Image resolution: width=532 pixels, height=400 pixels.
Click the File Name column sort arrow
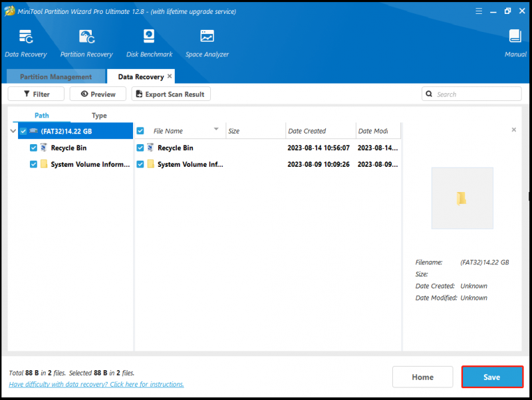click(x=216, y=129)
